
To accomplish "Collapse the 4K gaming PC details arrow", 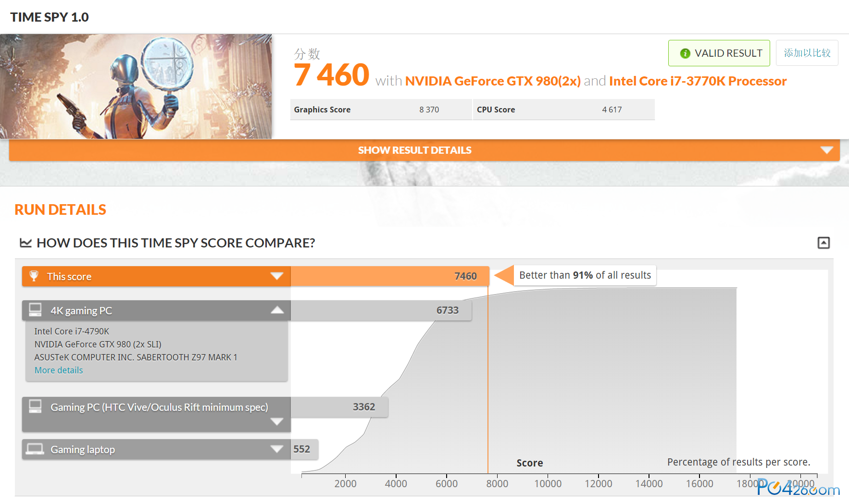I will pos(277,310).
